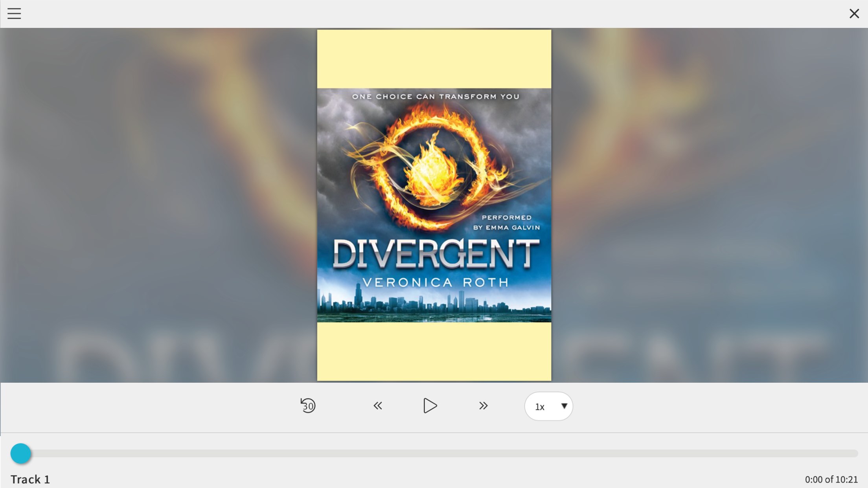Click the 0:00 of 10:21 time display
Screen dimensions: 868x488
click(831, 479)
